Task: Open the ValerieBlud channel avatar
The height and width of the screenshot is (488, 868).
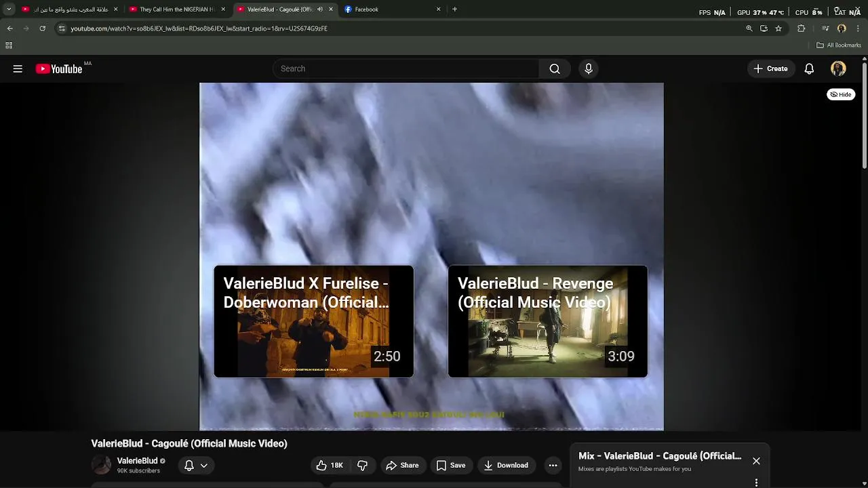Action: coord(101,465)
